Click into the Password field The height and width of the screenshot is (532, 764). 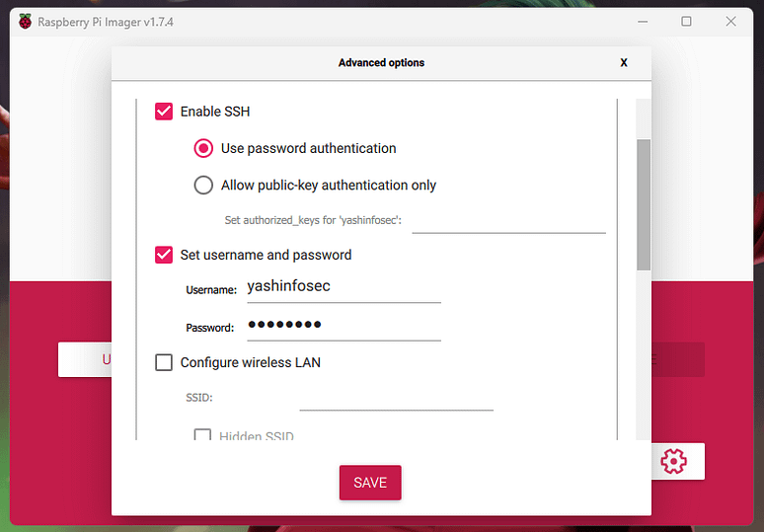pyautogui.click(x=343, y=325)
